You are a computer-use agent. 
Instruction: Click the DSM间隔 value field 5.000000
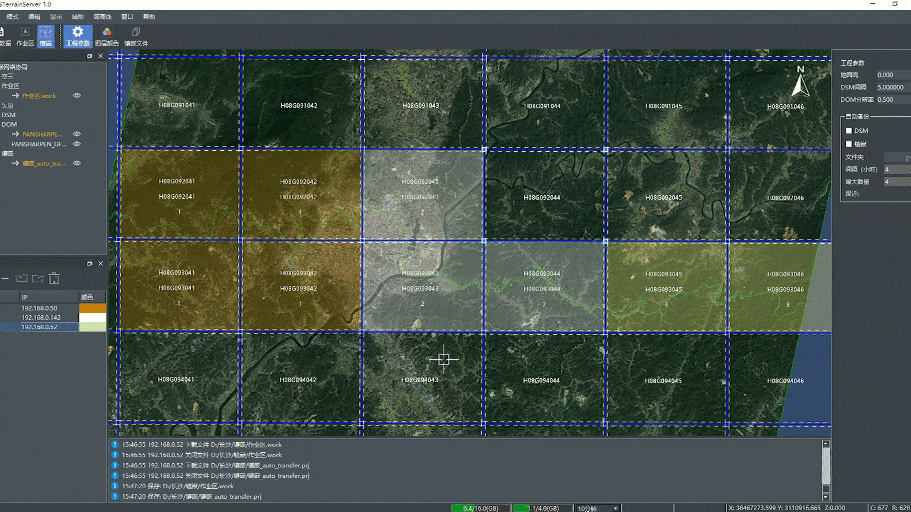pos(891,87)
